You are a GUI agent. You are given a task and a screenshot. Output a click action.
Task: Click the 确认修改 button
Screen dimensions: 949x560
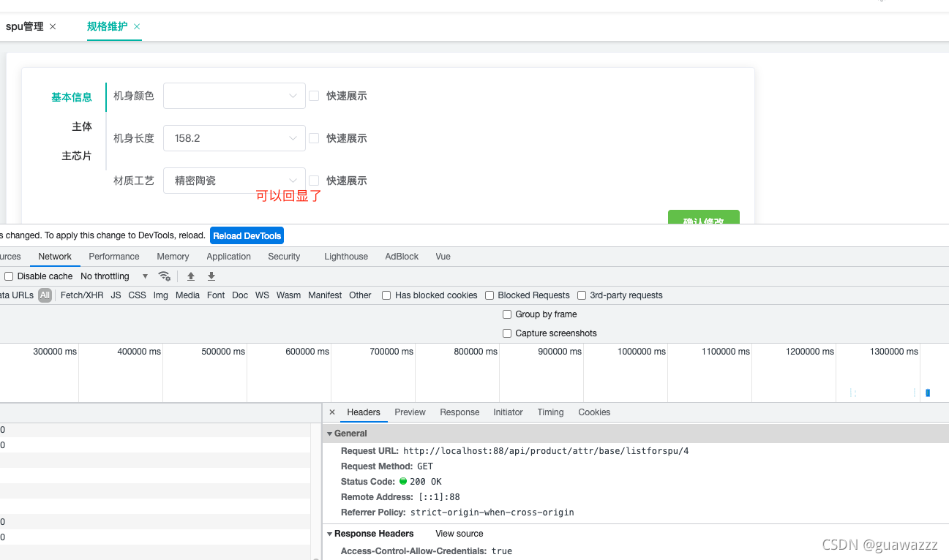click(704, 217)
